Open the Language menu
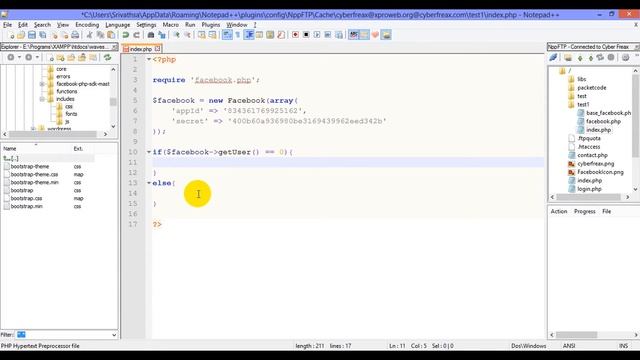Viewport: 640px width, 360px height. pos(118,25)
